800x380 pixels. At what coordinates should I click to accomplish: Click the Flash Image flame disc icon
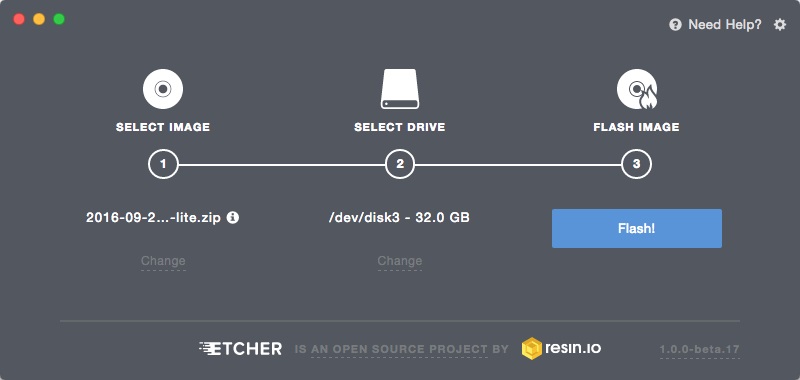coord(637,89)
